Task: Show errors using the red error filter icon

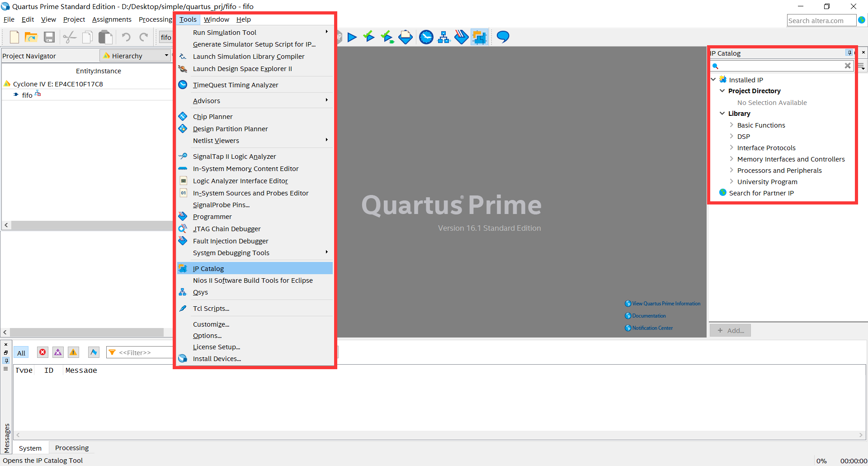Action: (x=42, y=352)
